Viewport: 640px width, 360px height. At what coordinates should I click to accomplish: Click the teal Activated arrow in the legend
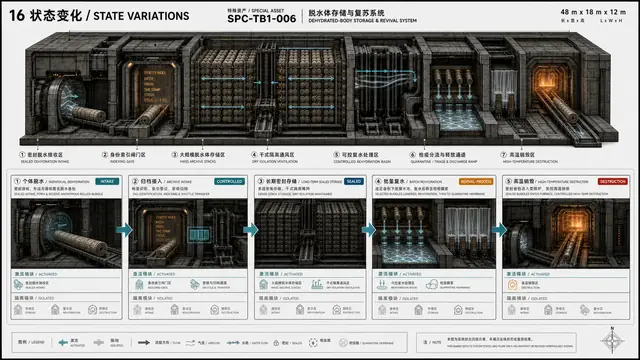point(63,342)
